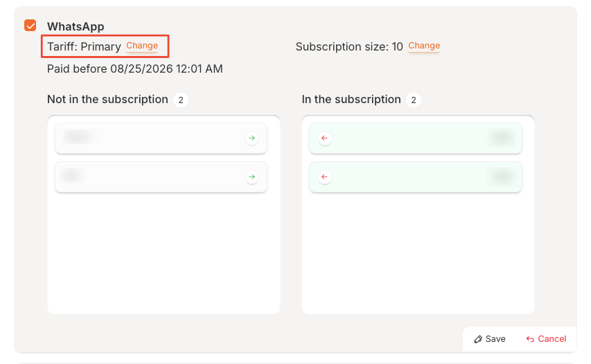
Task: Click the Subscription size: 10 label
Action: [x=349, y=46]
